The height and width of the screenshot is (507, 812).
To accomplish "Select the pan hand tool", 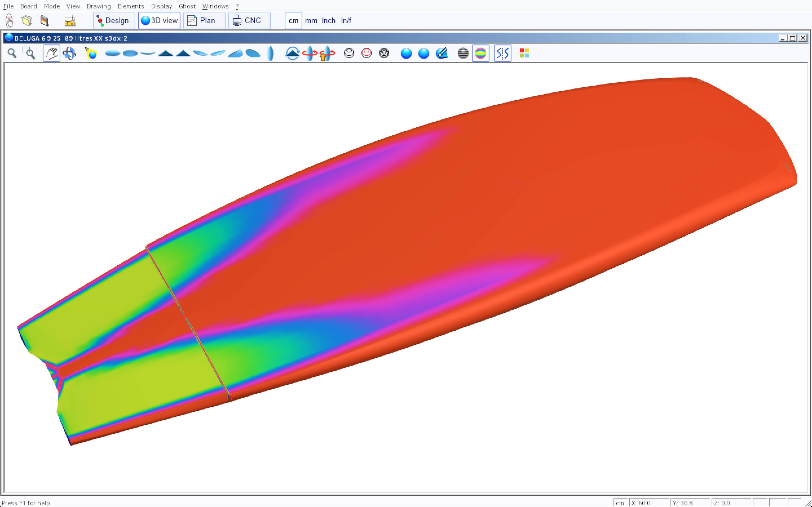I will click(x=51, y=53).
